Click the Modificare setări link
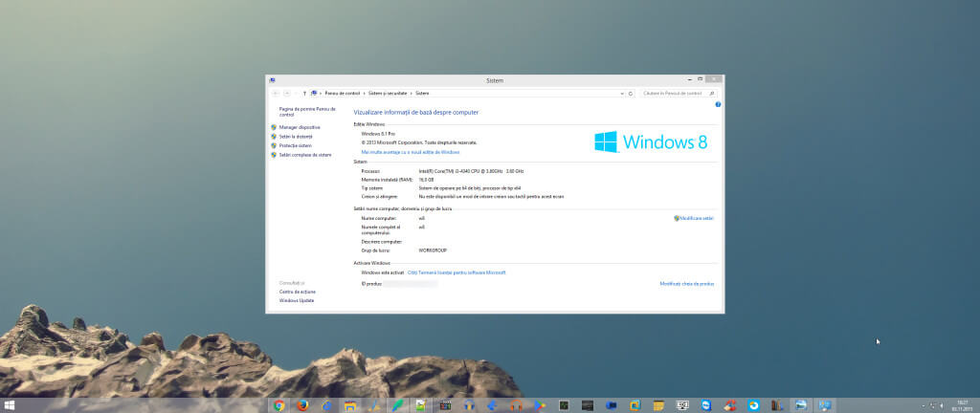980x413 pixels. (x=697, y=218)
